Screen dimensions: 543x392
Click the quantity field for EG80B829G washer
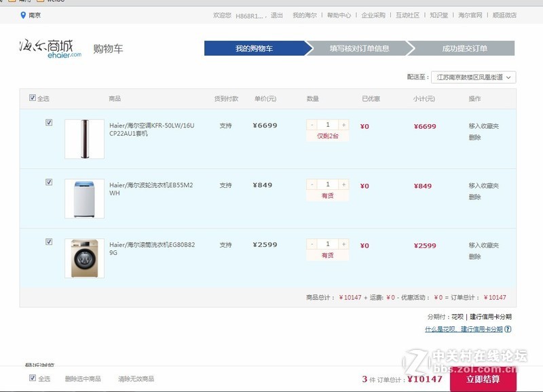click(328, 244)
